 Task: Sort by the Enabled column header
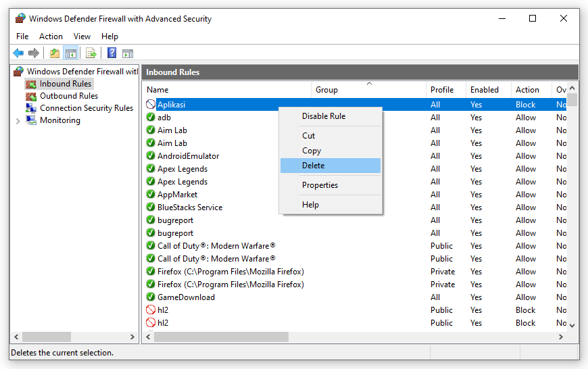488,90
